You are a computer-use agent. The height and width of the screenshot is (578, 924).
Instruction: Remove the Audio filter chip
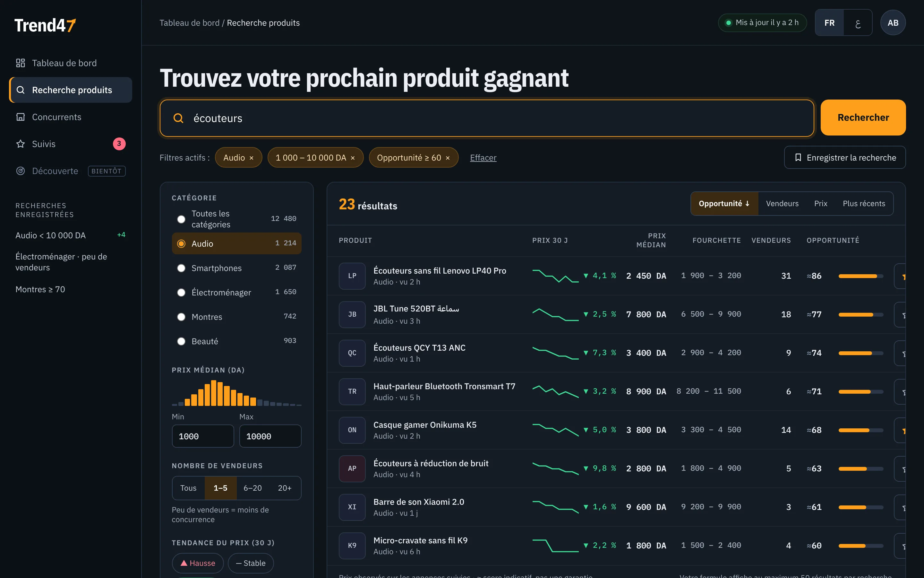point(251,158)
